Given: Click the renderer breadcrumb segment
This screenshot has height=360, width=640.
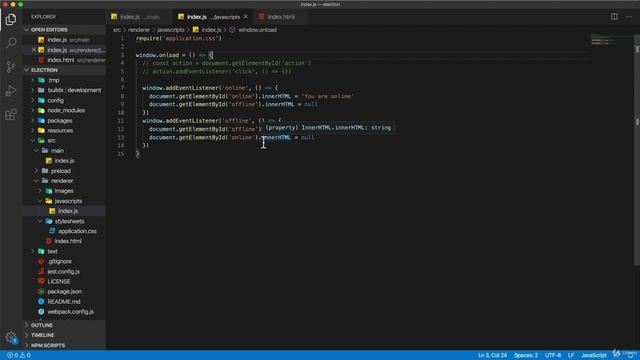Looking at the screenshot, I should (x=139, y=30).
